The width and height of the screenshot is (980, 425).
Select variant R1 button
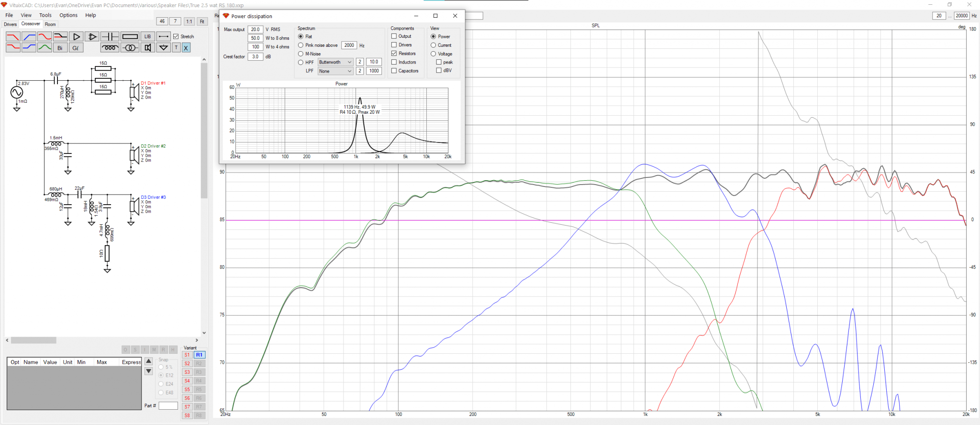coord(199,355)
